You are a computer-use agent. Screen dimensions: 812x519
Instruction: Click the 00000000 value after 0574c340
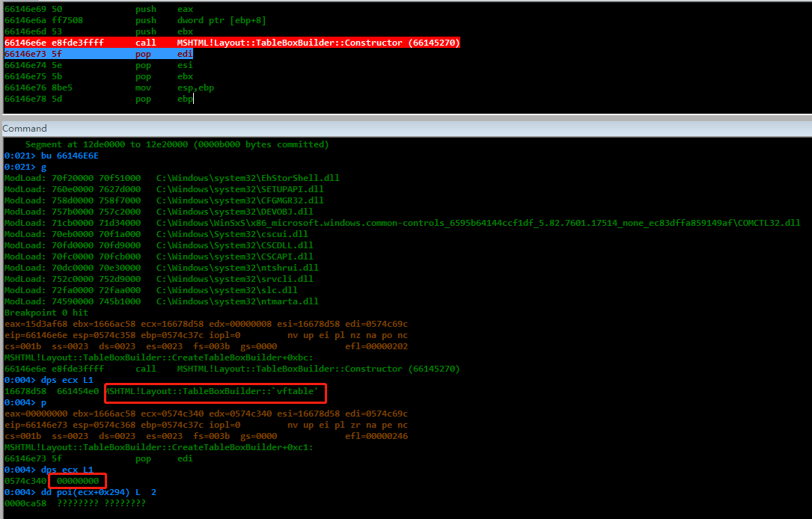click(x=78, y=481)
